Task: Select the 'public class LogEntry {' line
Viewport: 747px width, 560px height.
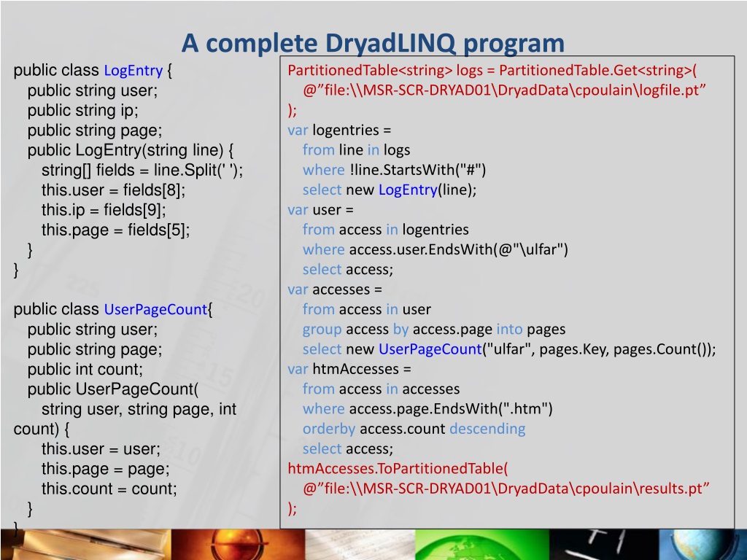Action: [x=93, y=71]
